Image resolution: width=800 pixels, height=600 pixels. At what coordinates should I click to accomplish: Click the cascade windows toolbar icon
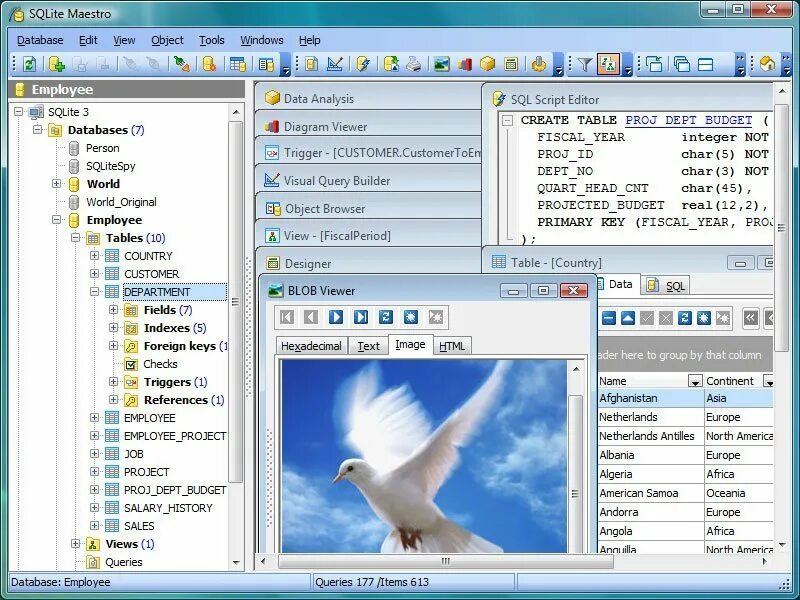[682, 64]
